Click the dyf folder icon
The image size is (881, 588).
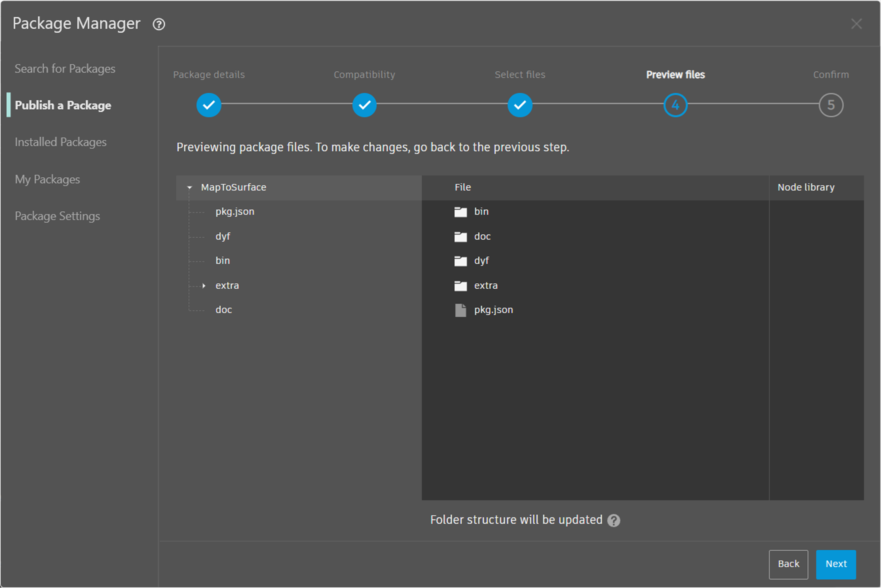[461, 261]
